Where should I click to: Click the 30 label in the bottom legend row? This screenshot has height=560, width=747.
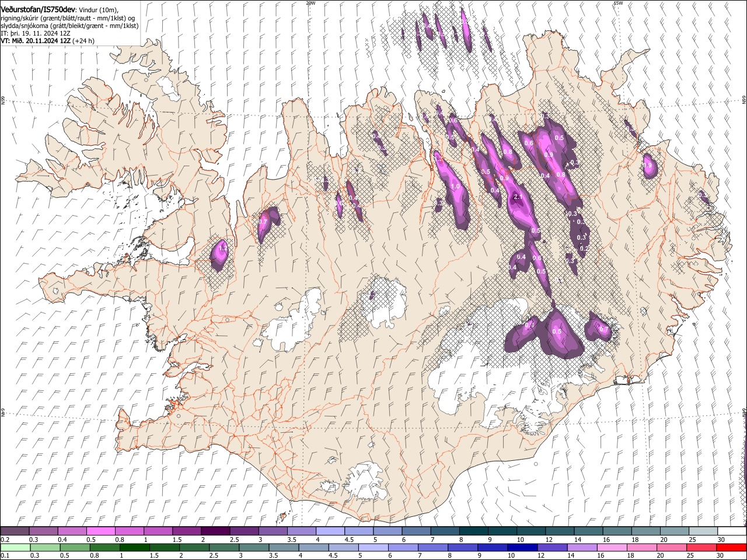click(720, 556)
